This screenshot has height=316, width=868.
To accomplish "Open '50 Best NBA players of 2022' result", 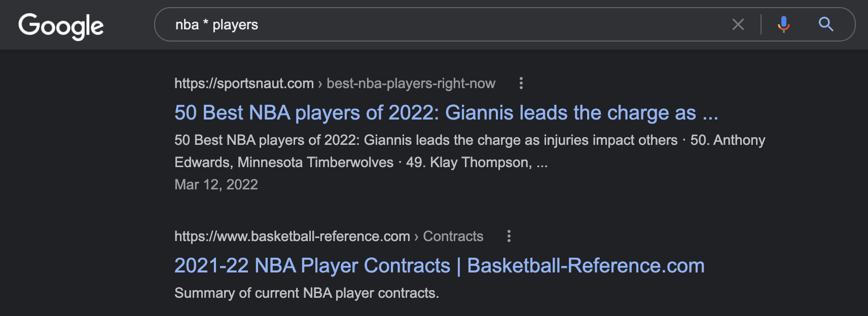I will coord(446,112).
